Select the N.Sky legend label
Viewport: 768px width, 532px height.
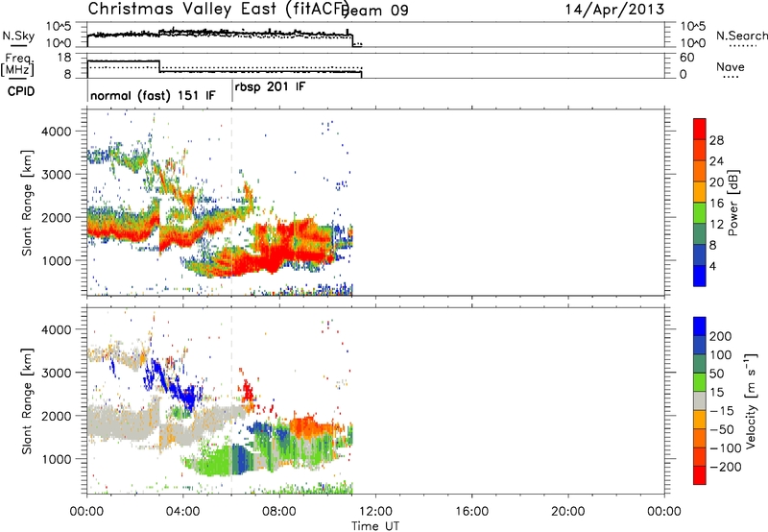pyautogui.click(x=18, y=36)
